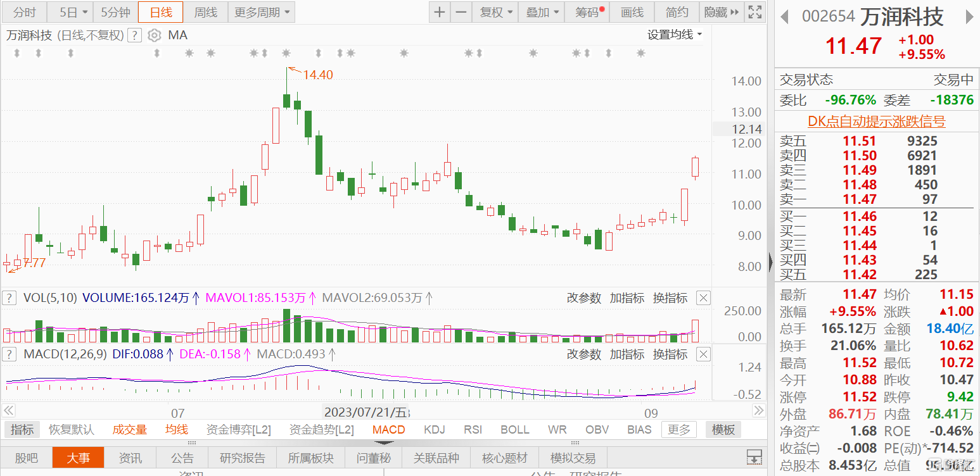Click the stock code 002654
980x476 pixels.
tap(828, 16)
